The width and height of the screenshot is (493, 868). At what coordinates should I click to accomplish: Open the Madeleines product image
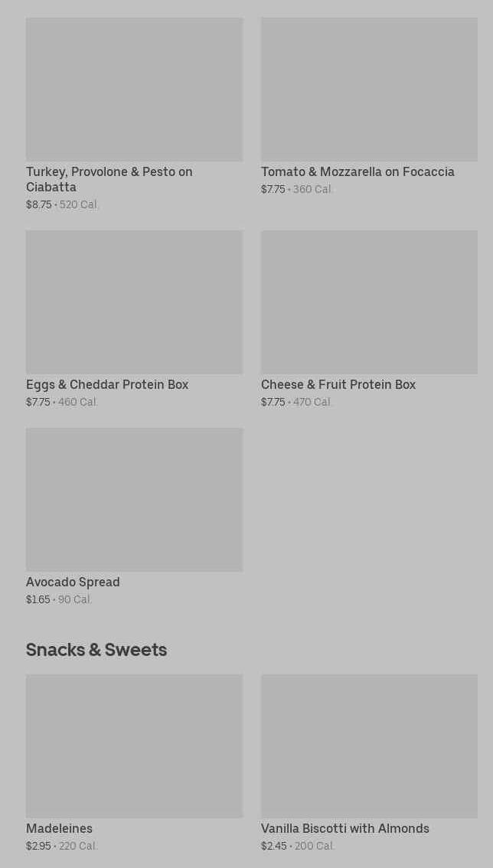click(134, 746)
